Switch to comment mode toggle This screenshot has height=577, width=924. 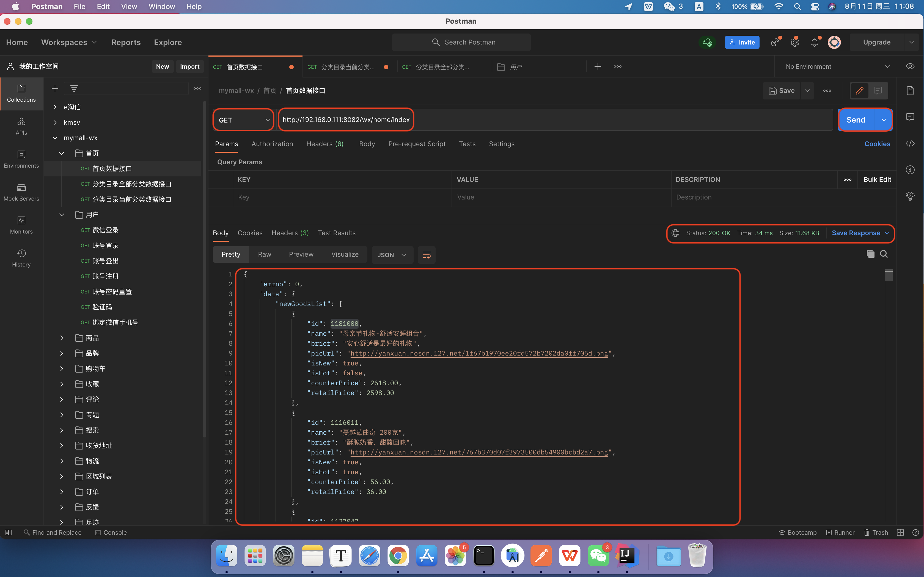[x=878, y=91]
